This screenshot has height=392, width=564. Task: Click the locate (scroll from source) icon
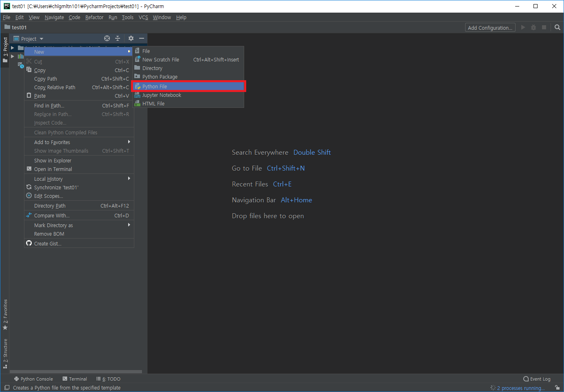point(107,38)
